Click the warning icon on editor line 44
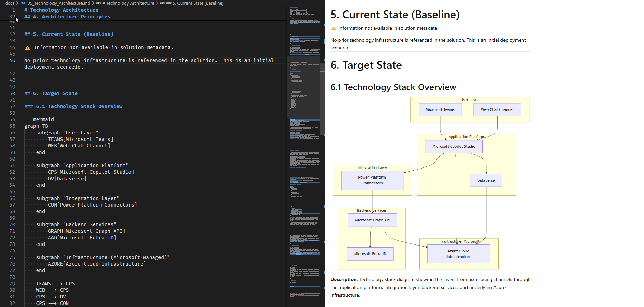The width and height of the screenshot is (644, 307). tap(27, 48)
